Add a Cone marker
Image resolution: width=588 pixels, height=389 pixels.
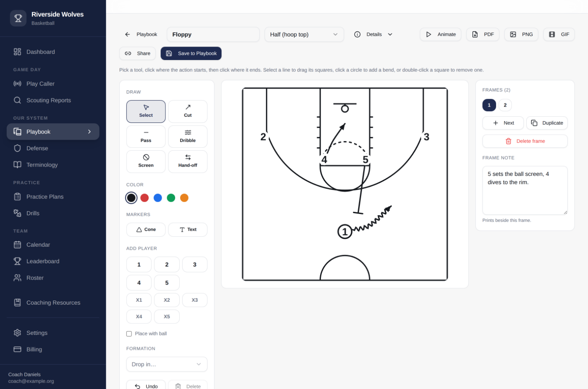146,230
